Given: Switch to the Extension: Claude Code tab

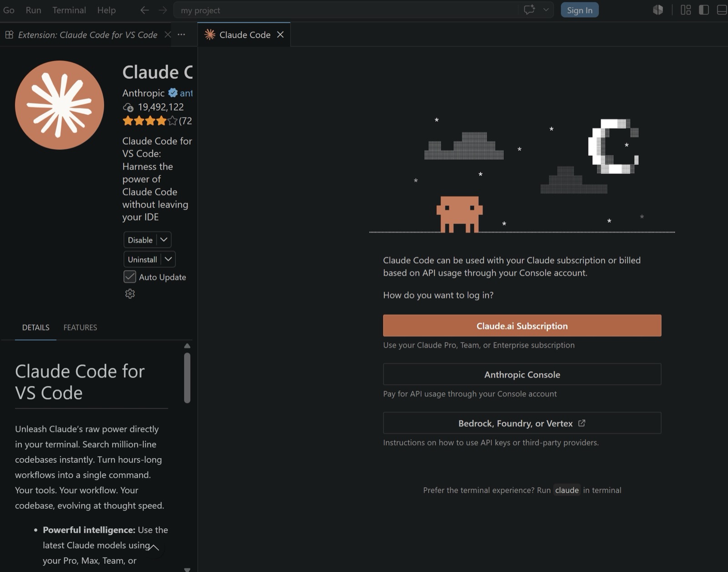Looking at the screenshot, I should (87, 35).
